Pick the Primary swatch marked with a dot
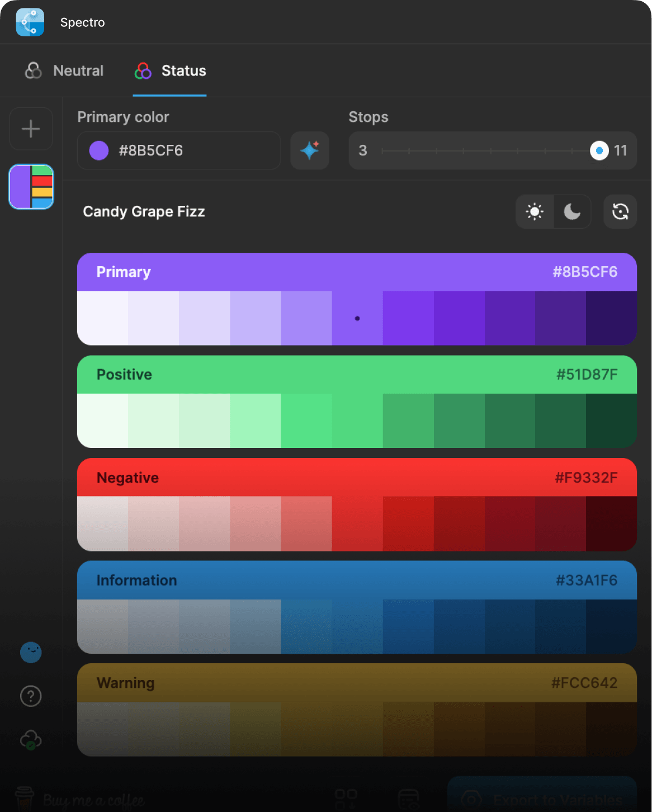 click(x=357, y=318)
